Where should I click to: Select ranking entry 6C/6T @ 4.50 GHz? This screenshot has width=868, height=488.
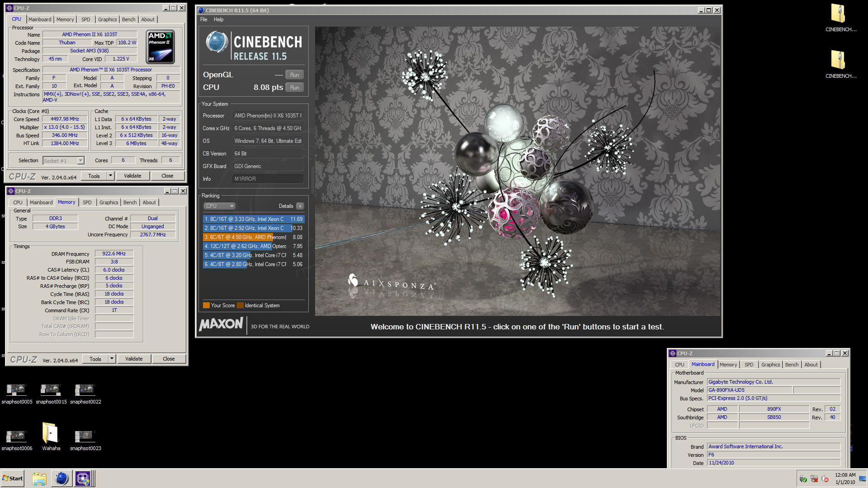pos(254,237)
